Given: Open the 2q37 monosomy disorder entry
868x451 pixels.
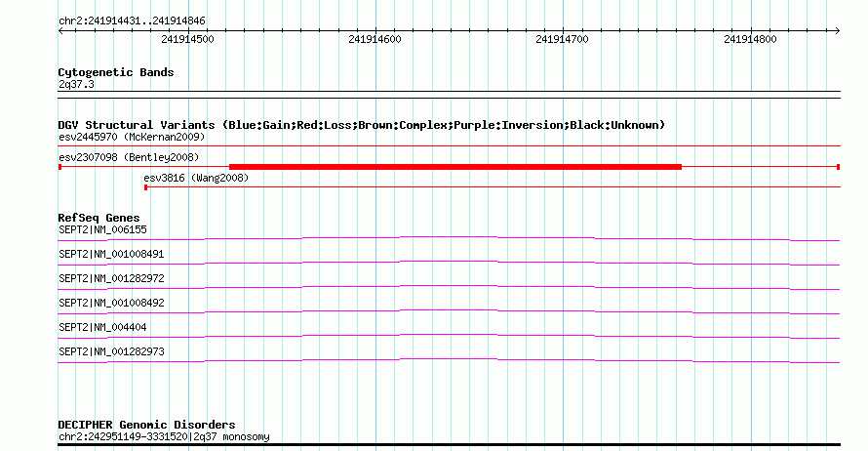Looking at the screenshot, I should 164,437.
